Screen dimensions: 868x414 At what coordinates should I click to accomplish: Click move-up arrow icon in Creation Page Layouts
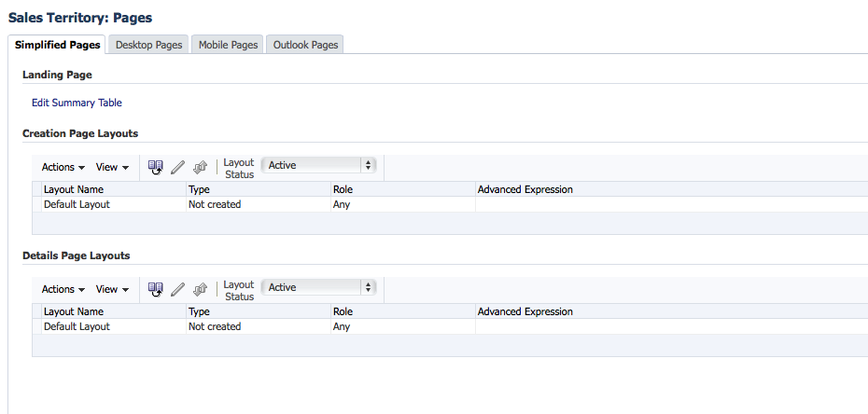pyautogui.click(x=200, y=167)
